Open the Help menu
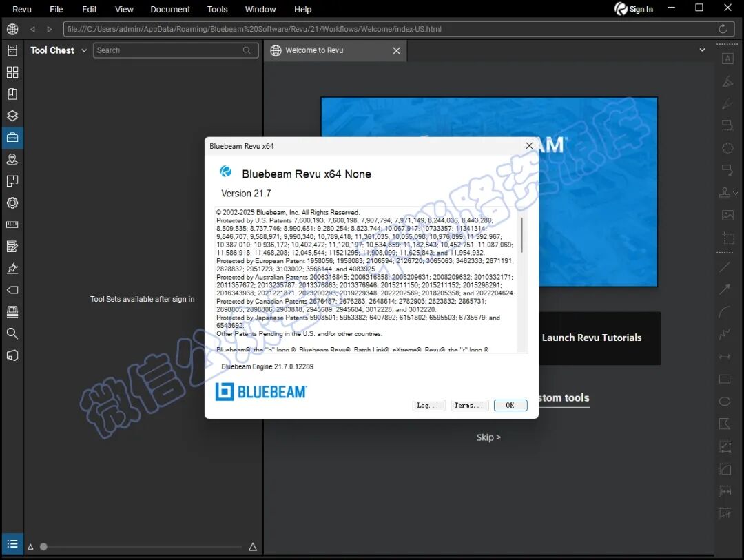744x560 pixels. pyautogui.click(x=302, y=9)
